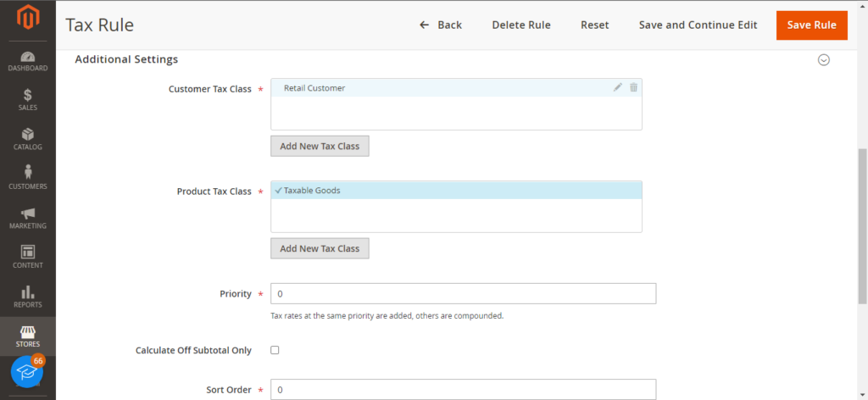Screen dimensions: 868x400
Task: Click the orange Save Rule button
Action: tap(811, 25)
